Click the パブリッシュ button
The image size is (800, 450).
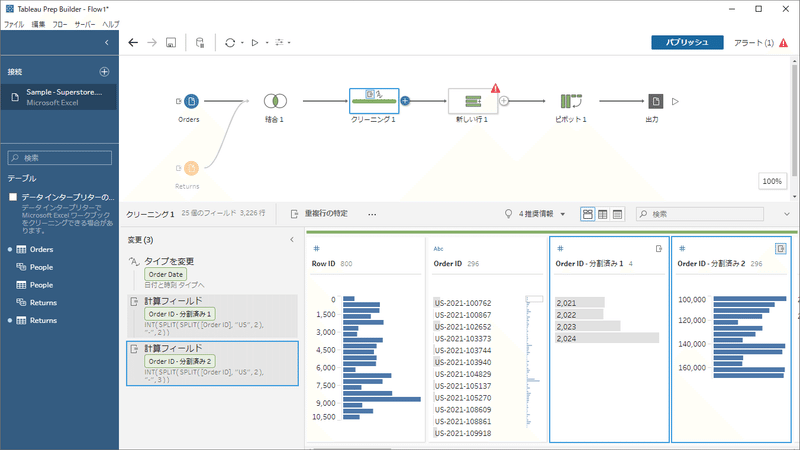pos(687,42)
